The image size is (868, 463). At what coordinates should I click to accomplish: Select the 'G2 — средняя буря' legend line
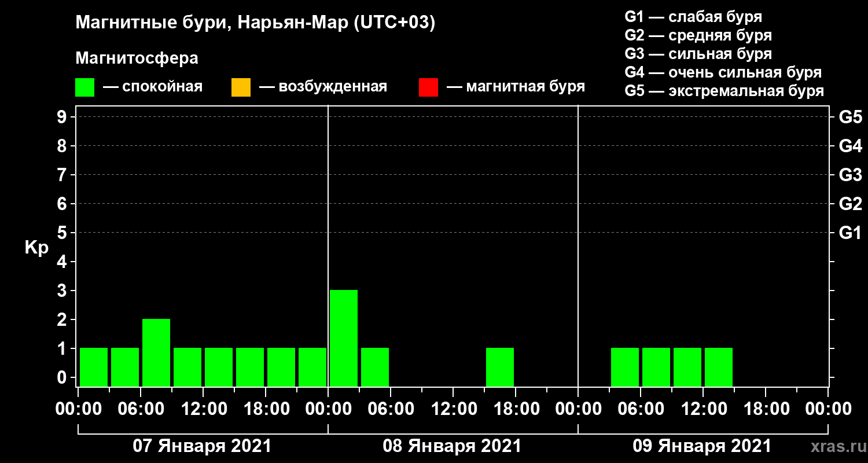tap(698, 35)
